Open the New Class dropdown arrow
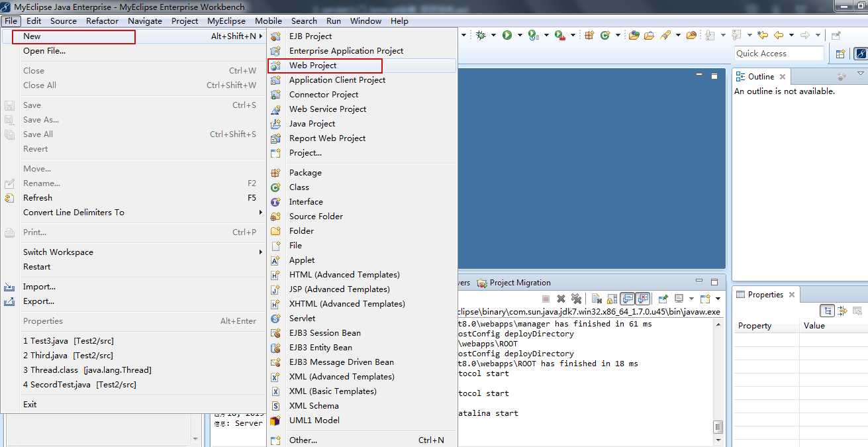The height and width of the screenshot is (447, 868). (618, 35)
